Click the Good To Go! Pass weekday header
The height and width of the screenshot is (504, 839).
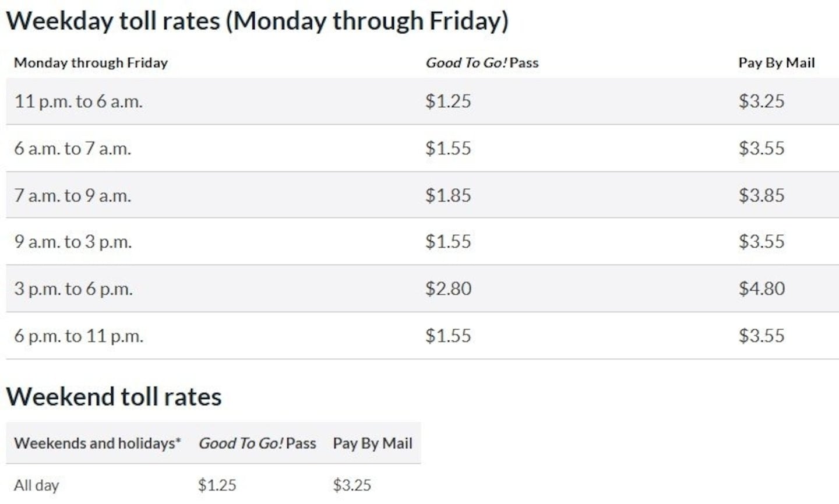pyautogui.click(x=482, y=63)
